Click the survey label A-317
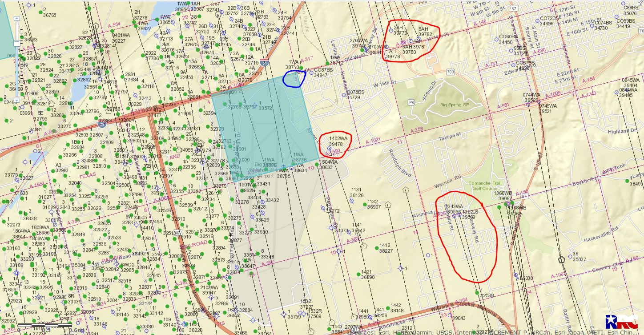The height and width of the screenshot is (335, 644). (307, 59)
